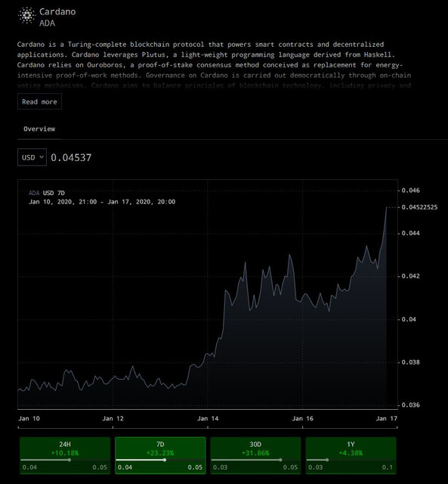This screenshot has height=484, width=448.
Task: Switch to the Overview tab
Action: pos(39,129)
